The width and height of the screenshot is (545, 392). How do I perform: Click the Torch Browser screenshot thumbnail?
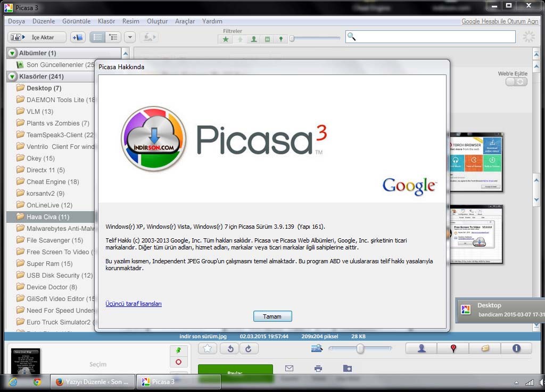476,163
